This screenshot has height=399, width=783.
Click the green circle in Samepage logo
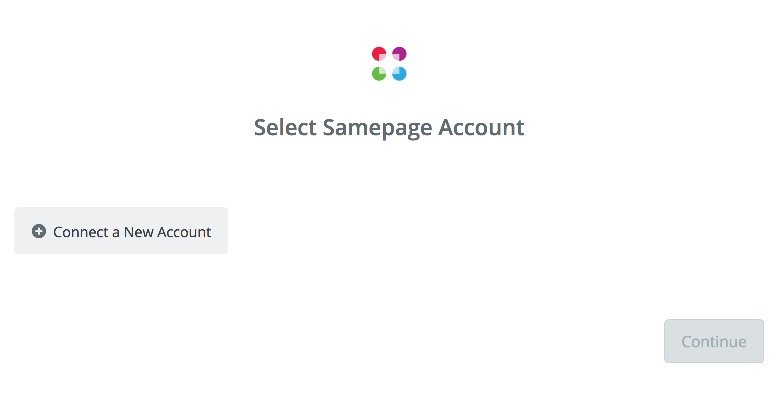(379, 73)
